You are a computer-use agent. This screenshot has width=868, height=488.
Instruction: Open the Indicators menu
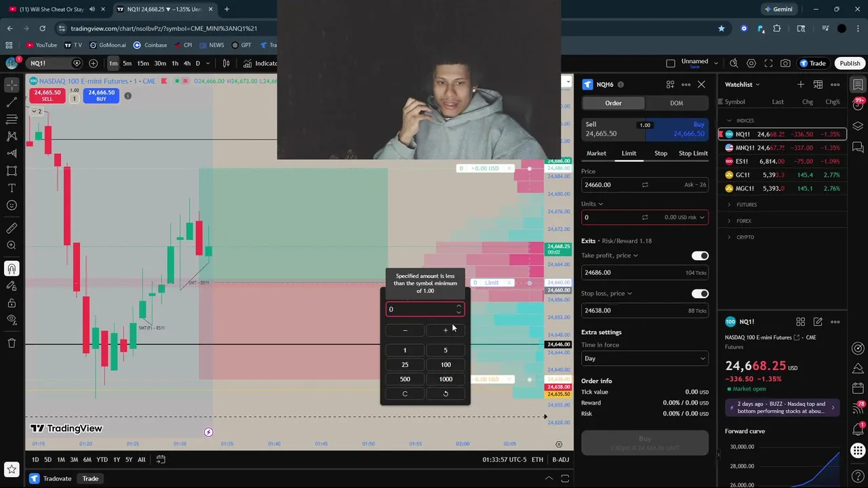coord(260,63)
